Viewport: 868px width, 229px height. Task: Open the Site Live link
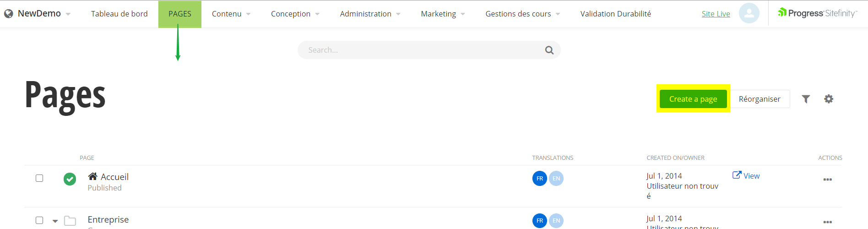[x=716, y=14]
